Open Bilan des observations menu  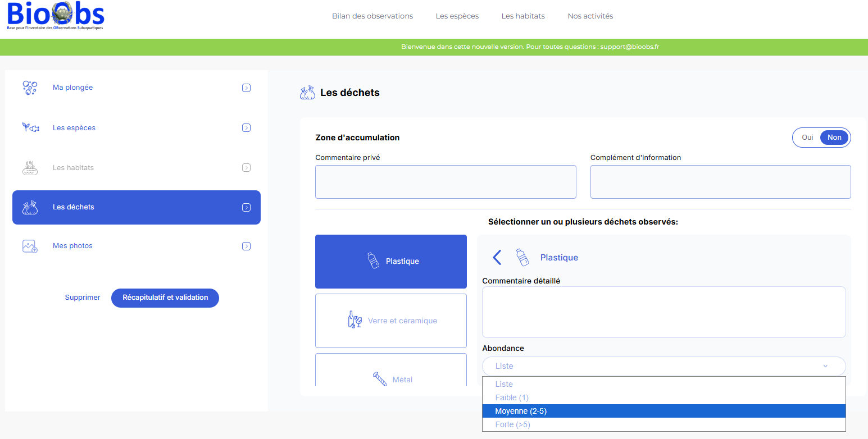[372, 16]
